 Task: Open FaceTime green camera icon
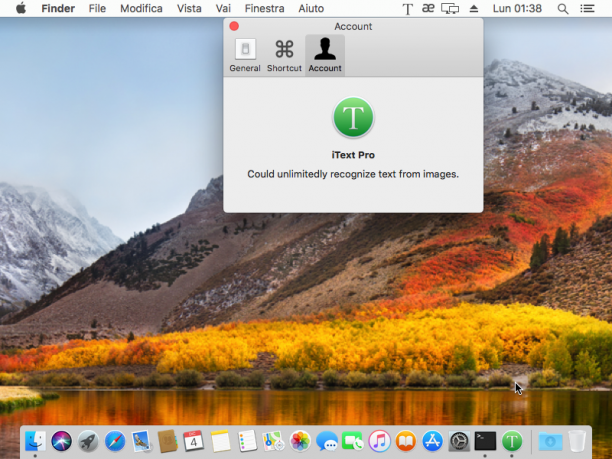(x=353, y=441)
